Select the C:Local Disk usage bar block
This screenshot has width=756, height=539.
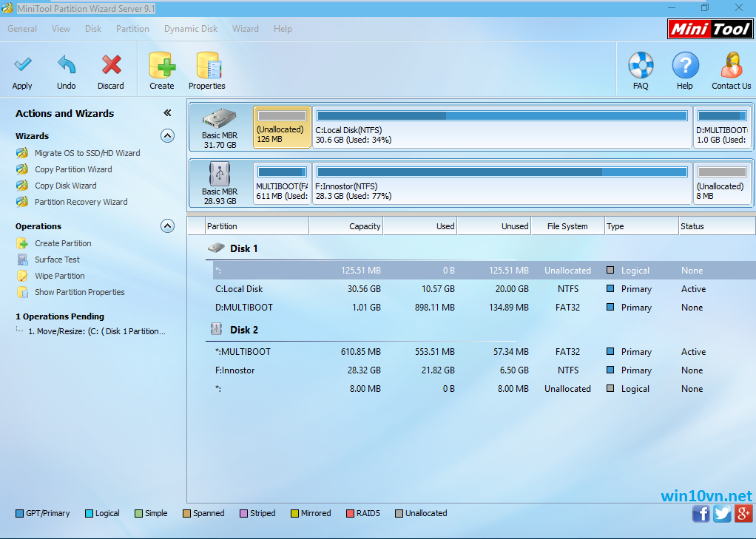[502, 127]
